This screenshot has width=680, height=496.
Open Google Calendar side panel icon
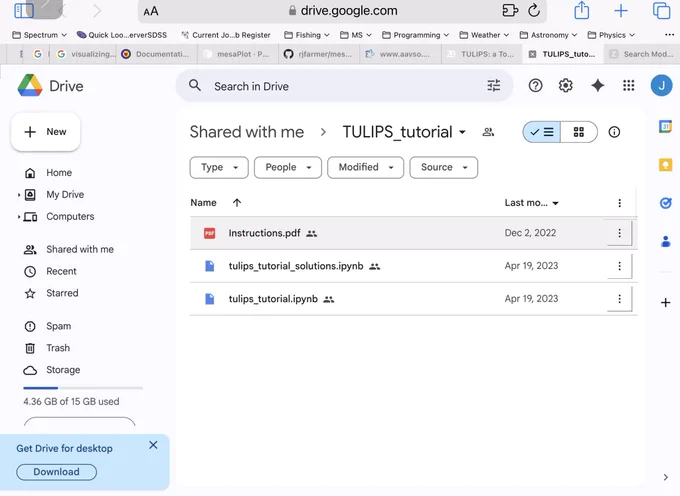coord(665,127)
